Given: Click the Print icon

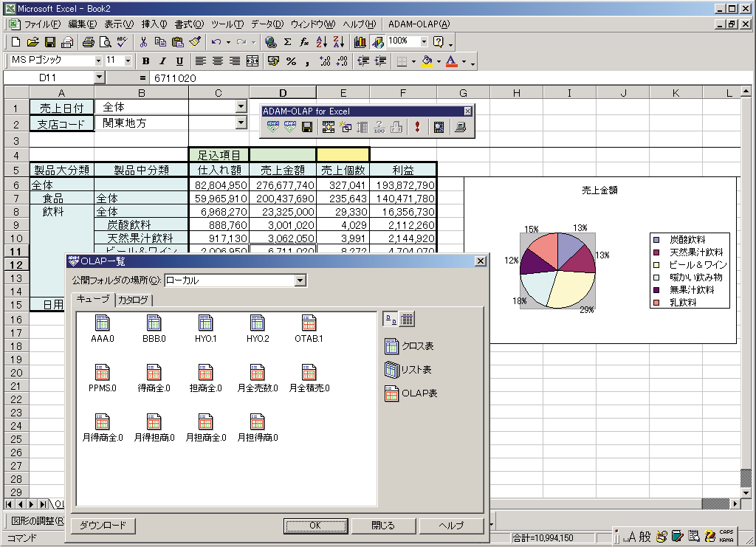Looking at the screenshot, I should 89,42.
